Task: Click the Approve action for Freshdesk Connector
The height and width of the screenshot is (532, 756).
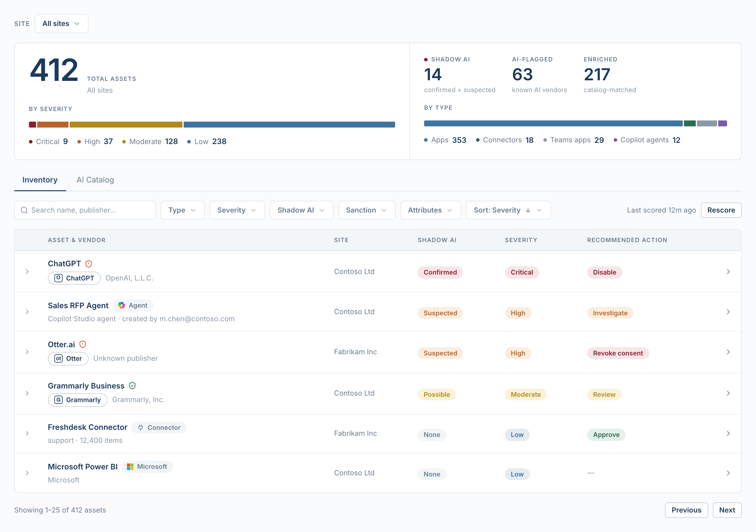Action: pos(606,435)
